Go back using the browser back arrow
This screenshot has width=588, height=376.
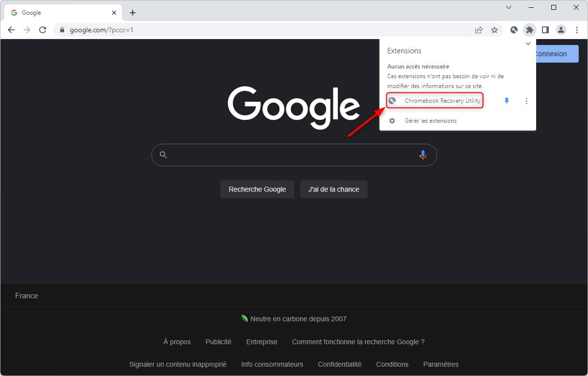tap(11, 30)
